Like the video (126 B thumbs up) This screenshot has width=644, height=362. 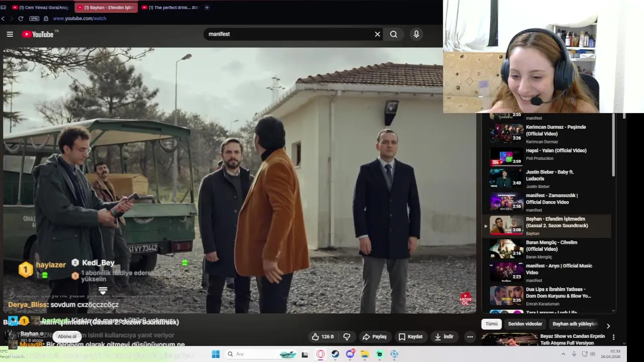coord(323,337)
